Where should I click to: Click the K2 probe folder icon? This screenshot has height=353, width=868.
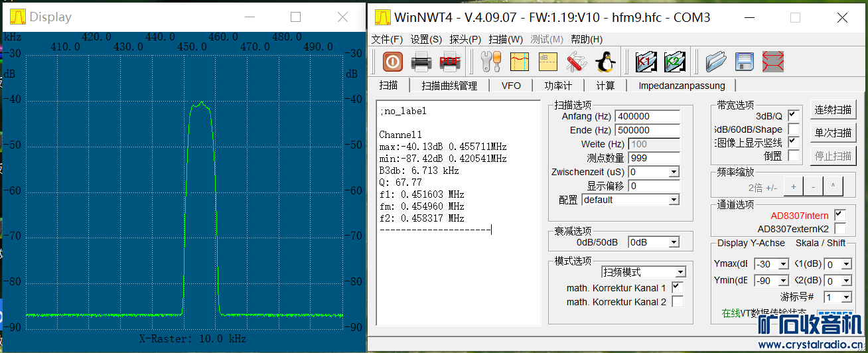pos(674,62)
